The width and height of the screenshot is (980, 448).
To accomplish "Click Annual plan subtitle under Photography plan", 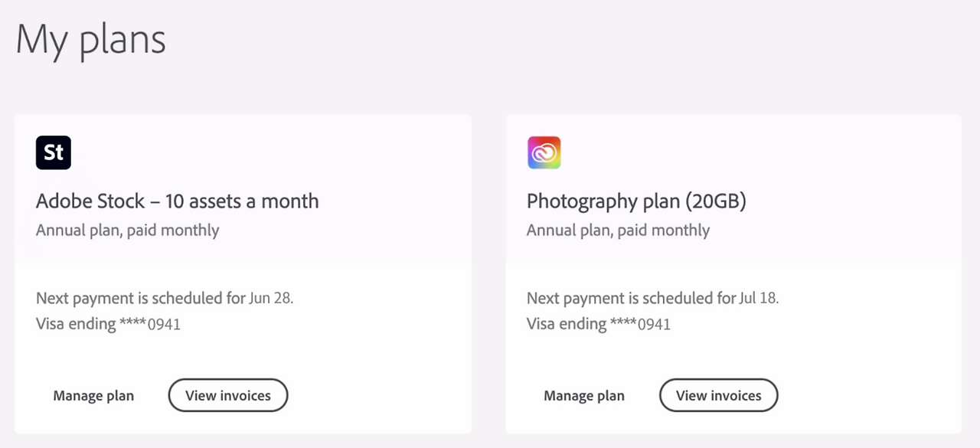I will 618,231.
